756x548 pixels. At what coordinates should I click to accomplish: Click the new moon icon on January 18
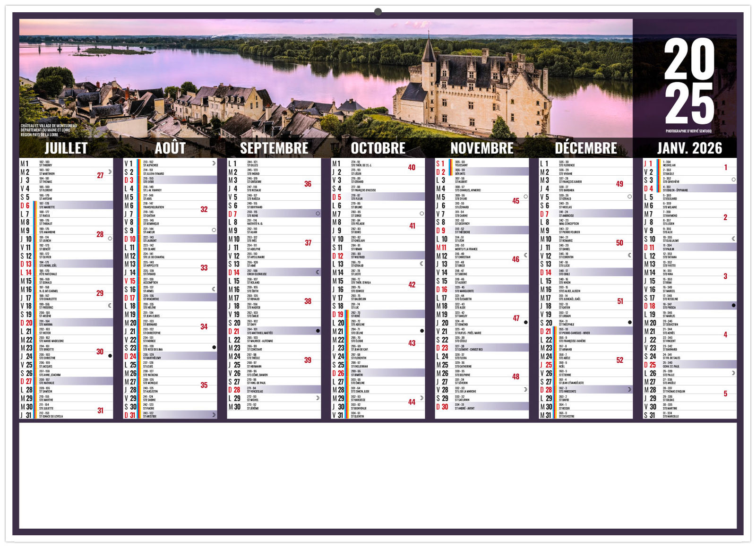point(734,306)
